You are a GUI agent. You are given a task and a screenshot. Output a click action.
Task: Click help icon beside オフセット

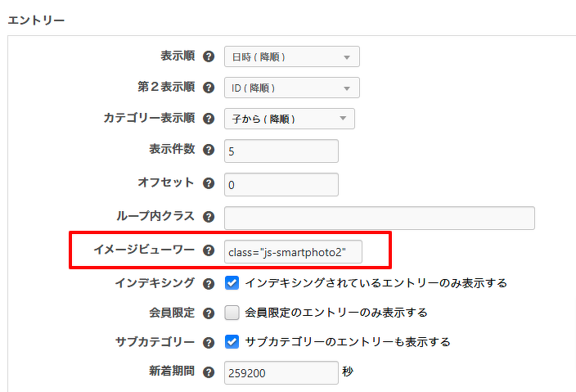click(x=209, y=184)
